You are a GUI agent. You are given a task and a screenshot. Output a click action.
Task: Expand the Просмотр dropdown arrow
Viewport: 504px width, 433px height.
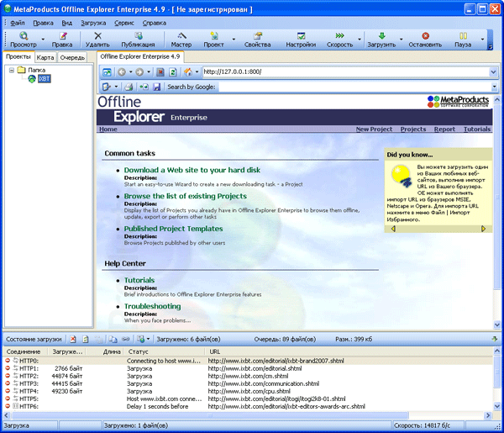[43, 40]
